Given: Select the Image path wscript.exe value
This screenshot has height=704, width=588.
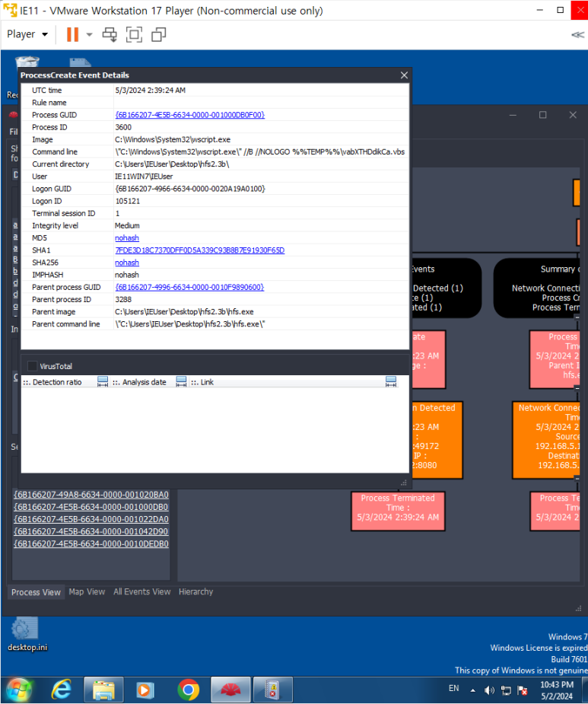Looking at the screenshot, I should point(173,139).
